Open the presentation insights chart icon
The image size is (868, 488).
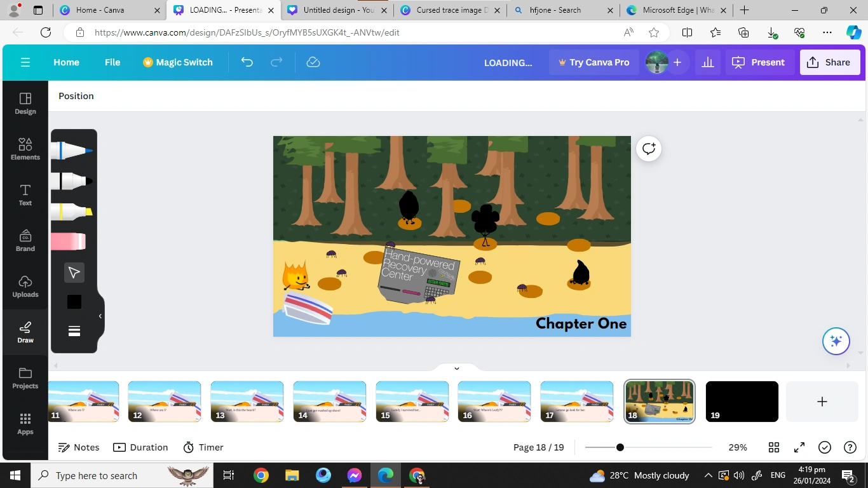tap(707, 62)
